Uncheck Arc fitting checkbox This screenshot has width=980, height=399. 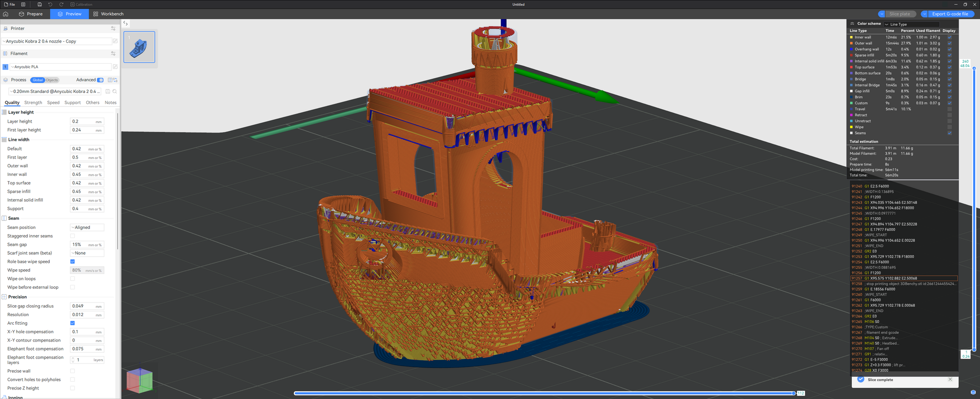(x=73, y=323)
